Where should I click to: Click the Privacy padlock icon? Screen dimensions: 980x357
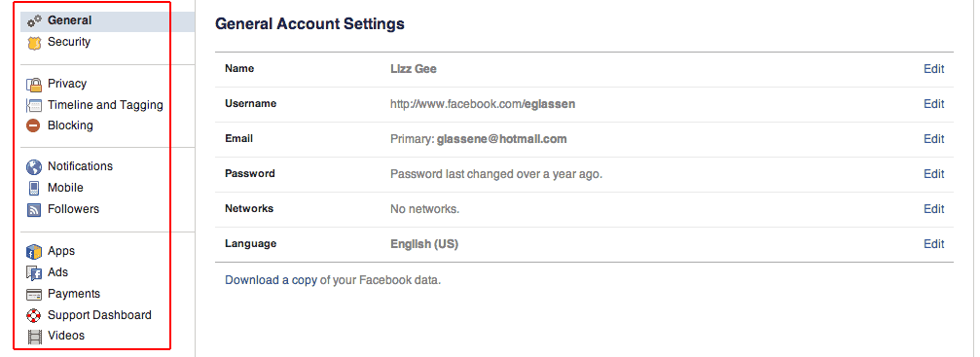click(x=34, y=85)
